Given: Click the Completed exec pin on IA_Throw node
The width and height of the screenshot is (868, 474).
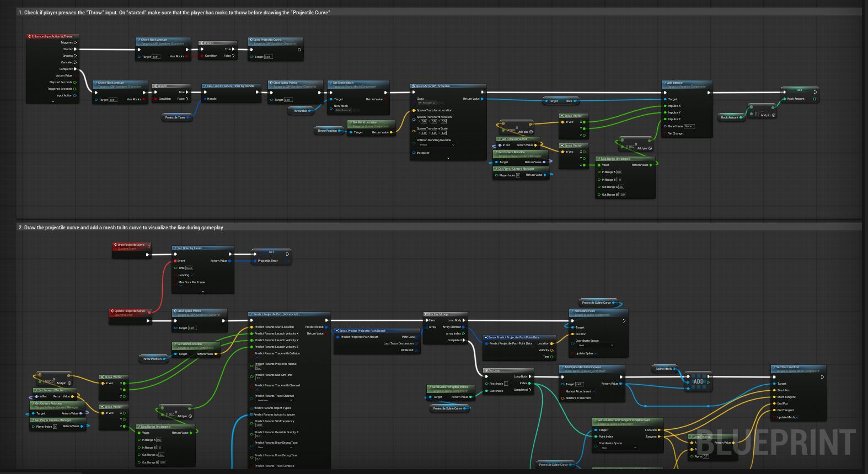Looking at the screenshot, I should point(75,69).
